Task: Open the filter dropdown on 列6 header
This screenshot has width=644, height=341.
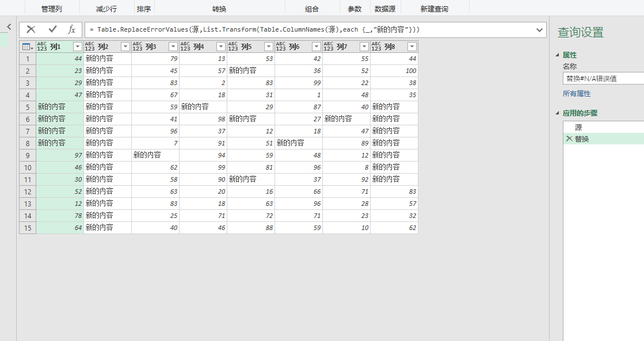Action: pyautogui.click(x=316, y=46)
